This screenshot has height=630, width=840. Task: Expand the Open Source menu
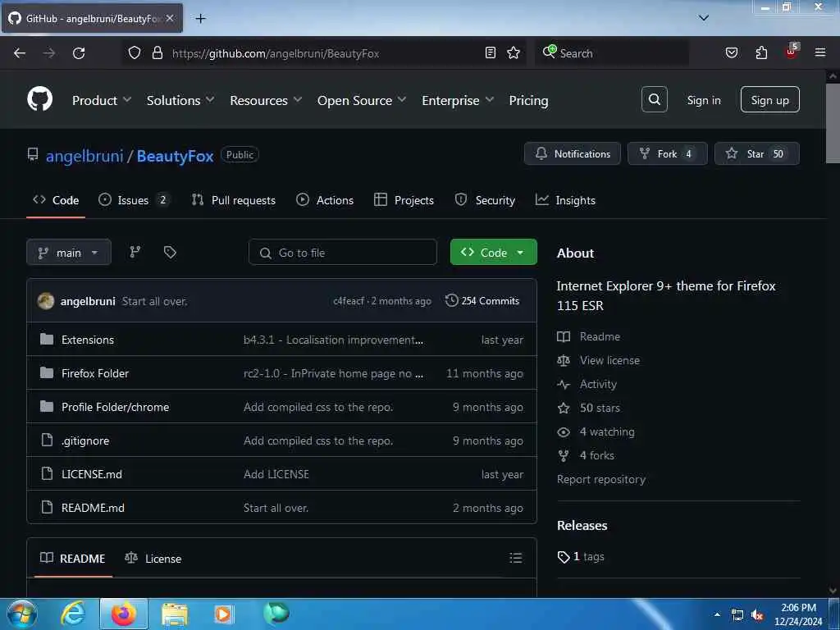tap(362, 100)
